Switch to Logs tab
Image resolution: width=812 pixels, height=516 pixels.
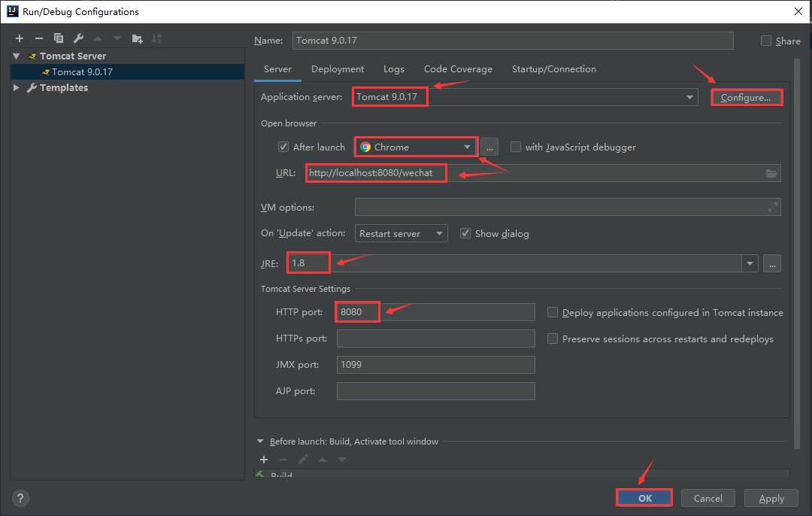click(x=393, y=69)
